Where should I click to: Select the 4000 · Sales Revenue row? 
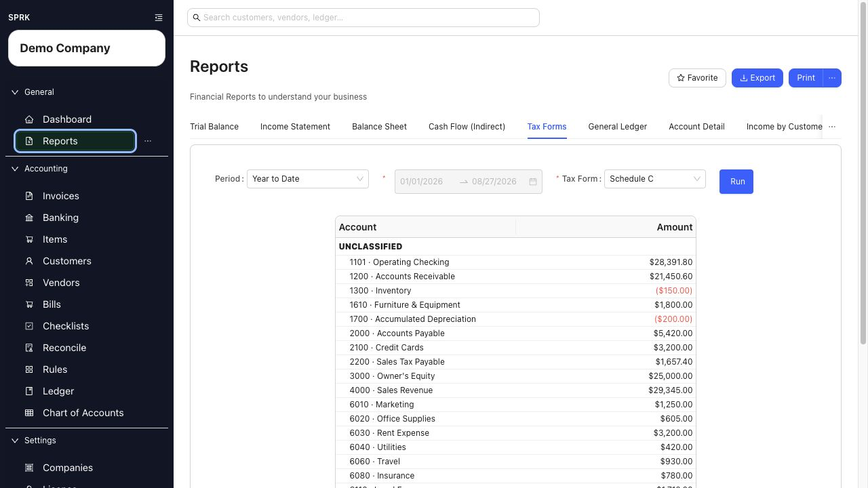point(515,390)
